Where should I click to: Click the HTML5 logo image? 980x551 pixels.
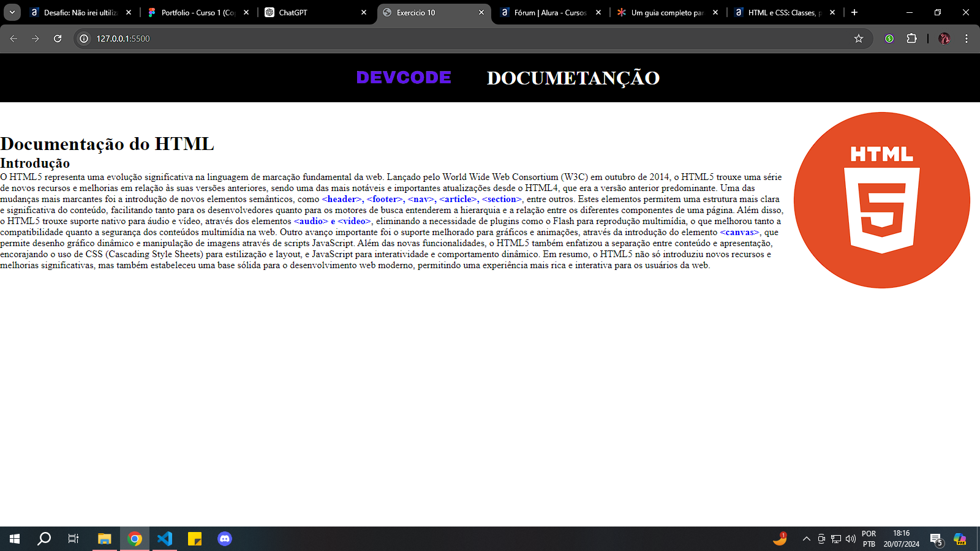click(882, 200)
